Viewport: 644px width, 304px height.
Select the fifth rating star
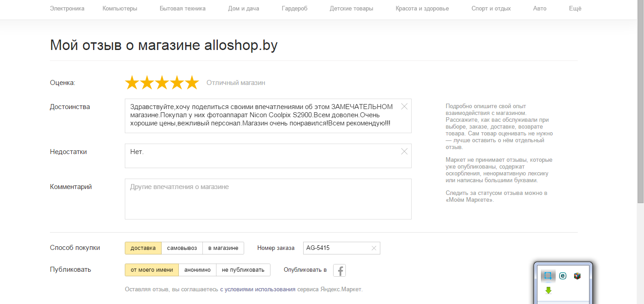pos(192,83)
